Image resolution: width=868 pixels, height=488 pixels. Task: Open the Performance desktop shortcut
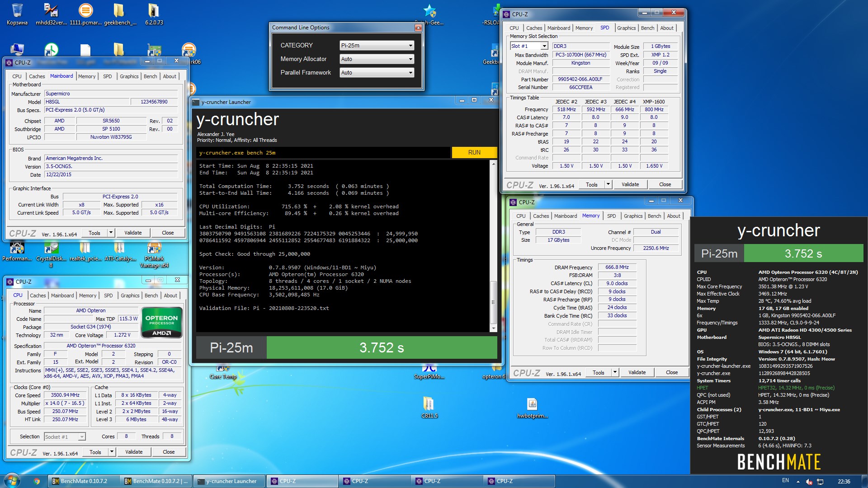[17, 252]
